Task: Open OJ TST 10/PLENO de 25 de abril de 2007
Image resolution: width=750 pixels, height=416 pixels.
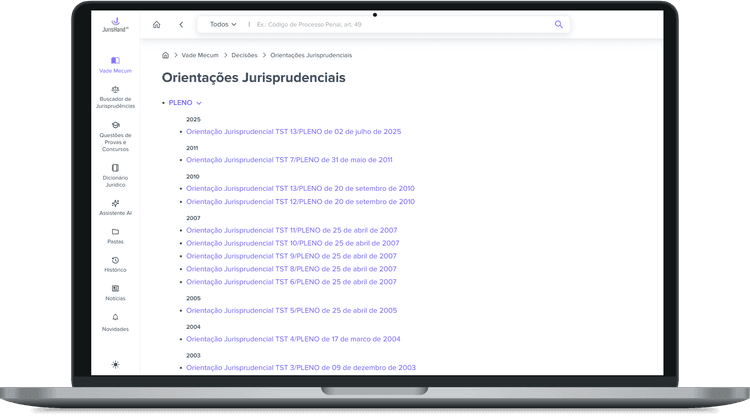Action: click(293, 243)
